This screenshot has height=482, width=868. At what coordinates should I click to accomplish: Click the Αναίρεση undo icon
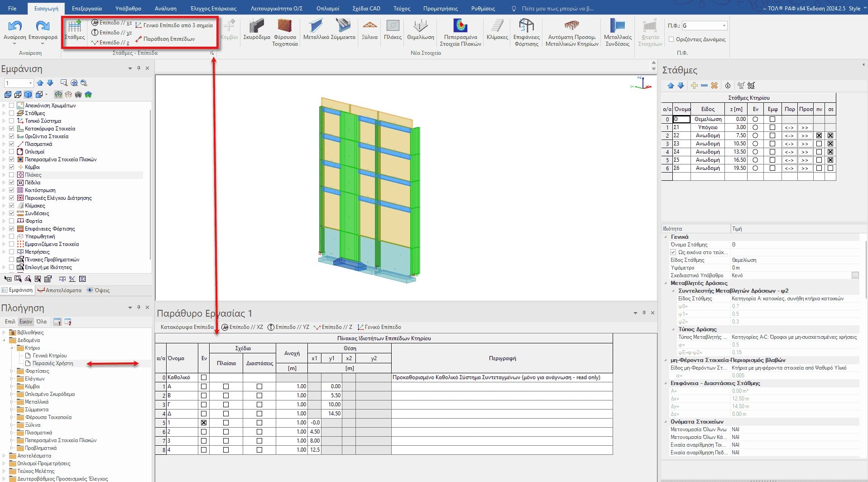click(15, 27)
